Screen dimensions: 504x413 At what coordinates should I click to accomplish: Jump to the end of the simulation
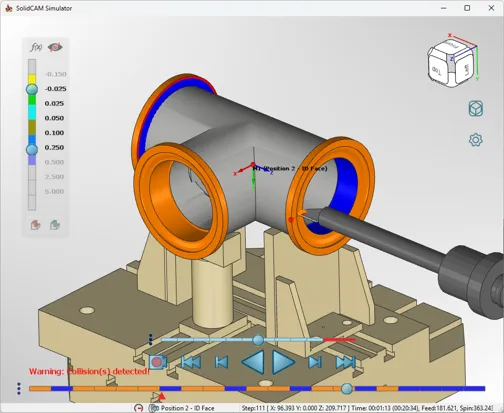pos(346,362)
